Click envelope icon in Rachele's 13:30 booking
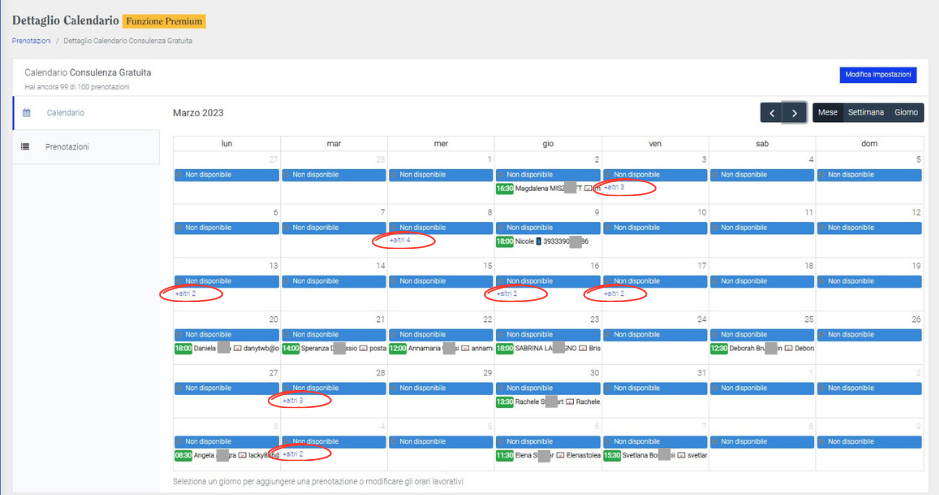Image resolution: width=939 pixels, height=495 pixels. tap(568, 402)
